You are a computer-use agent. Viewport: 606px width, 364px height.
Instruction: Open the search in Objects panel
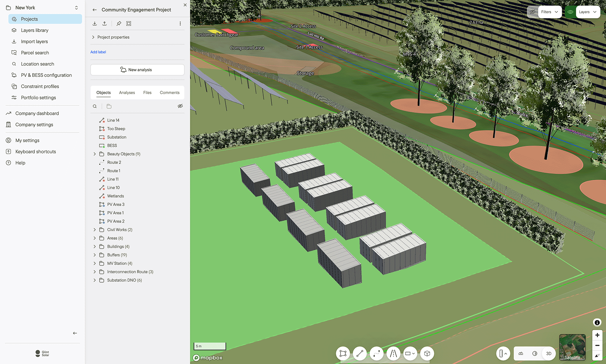(95, 106)
